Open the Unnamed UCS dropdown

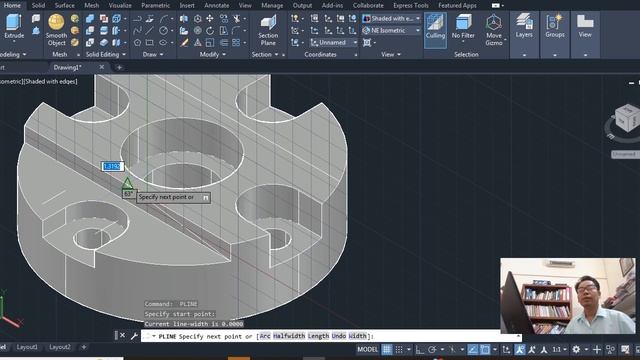coord(334,42)
